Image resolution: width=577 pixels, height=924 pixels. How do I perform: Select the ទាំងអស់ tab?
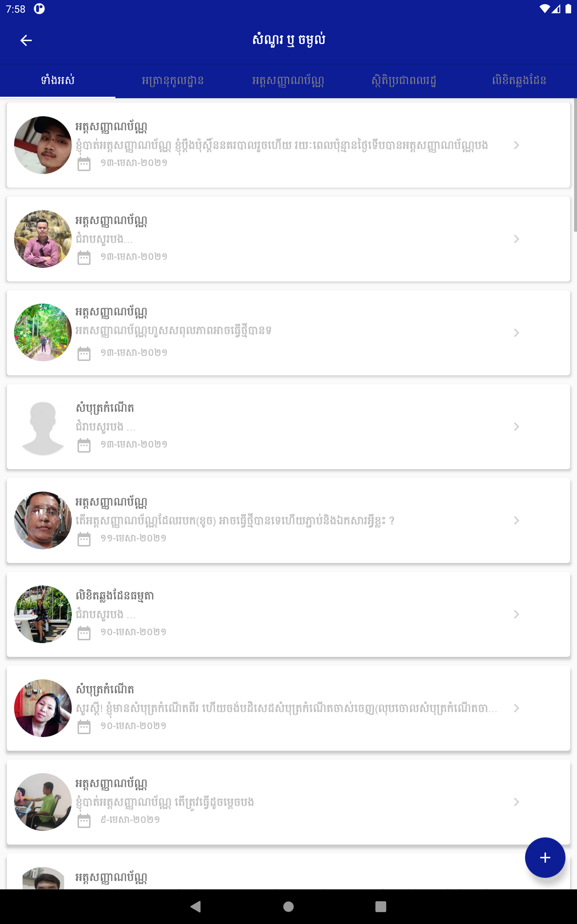click(58, 80)
